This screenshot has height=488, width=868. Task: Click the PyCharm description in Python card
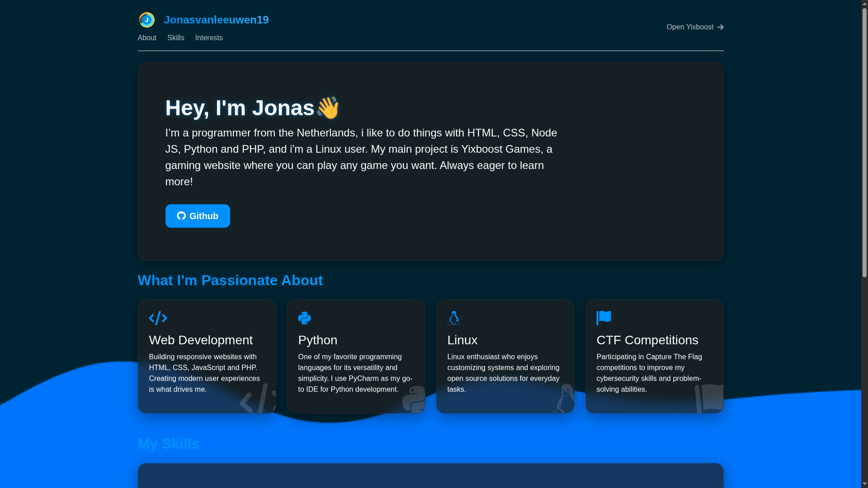355,373
